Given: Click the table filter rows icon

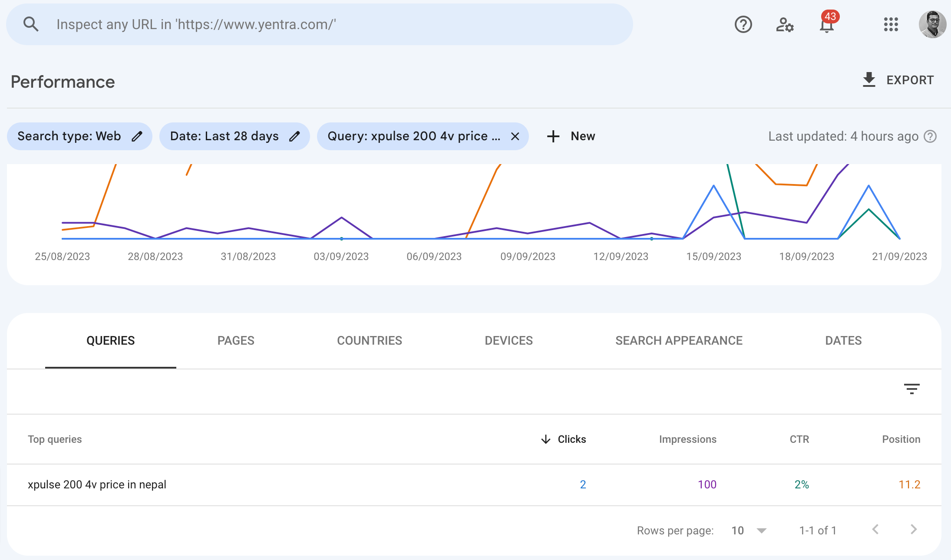Looking at the screenshot, I should pos(911,389).
